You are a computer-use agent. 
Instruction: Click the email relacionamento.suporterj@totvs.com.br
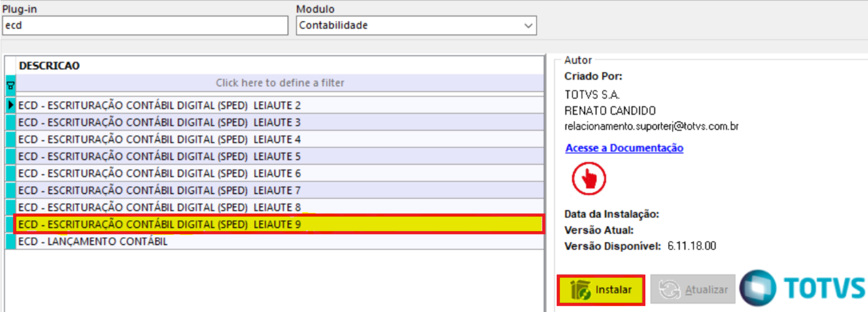[652, 126]
